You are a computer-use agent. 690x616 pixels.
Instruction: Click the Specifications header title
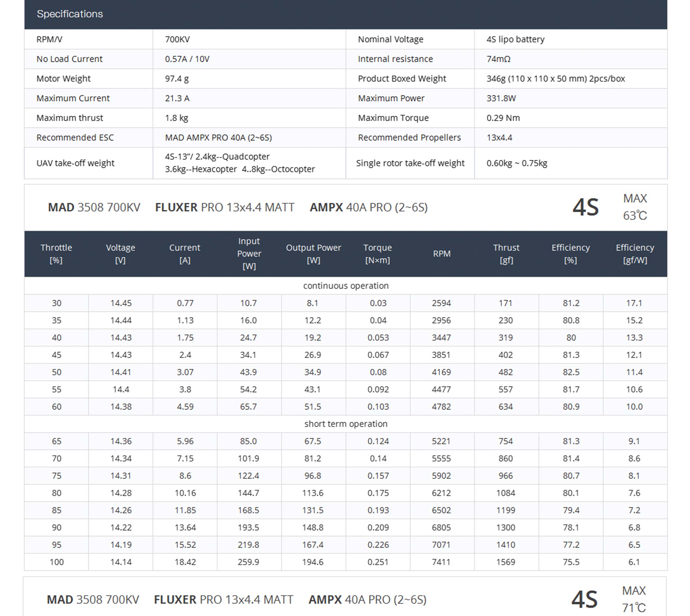70,14
